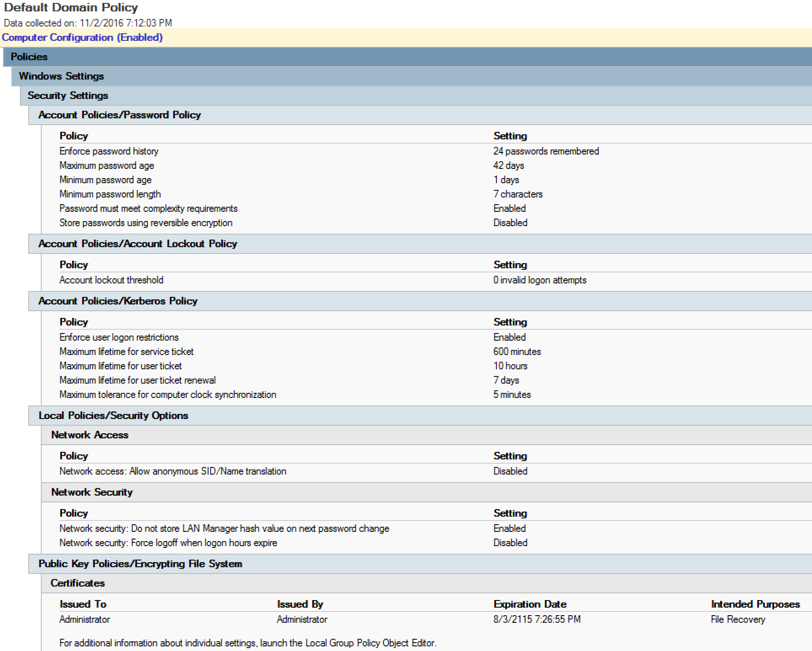The image size is (812, 651).
Task: Collapse the Network Access subsection
Action: click(89, 435)
